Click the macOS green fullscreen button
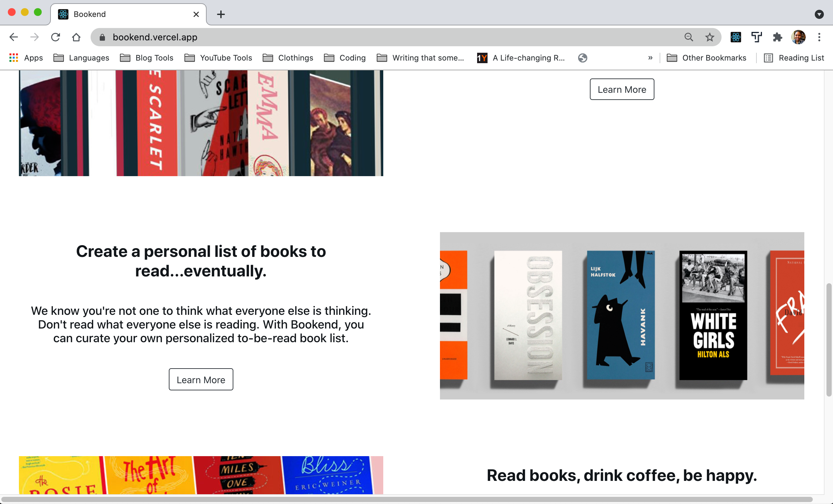Screen dimensions: 833x504 pyautogui.click(x=38, y=12)
